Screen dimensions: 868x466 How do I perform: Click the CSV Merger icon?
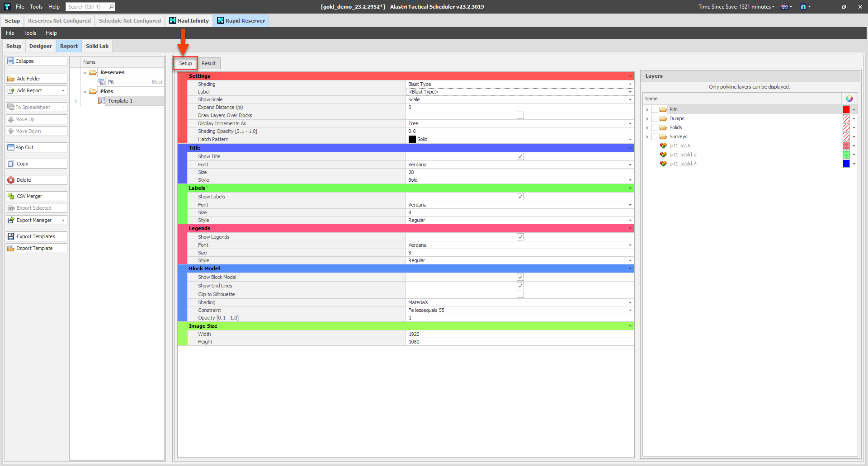[x=11, y=196]
